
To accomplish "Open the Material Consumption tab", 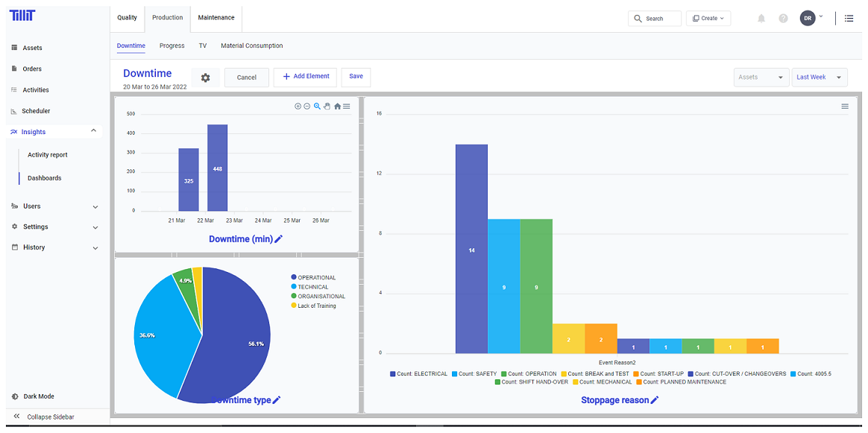I will tap(252, 45).
